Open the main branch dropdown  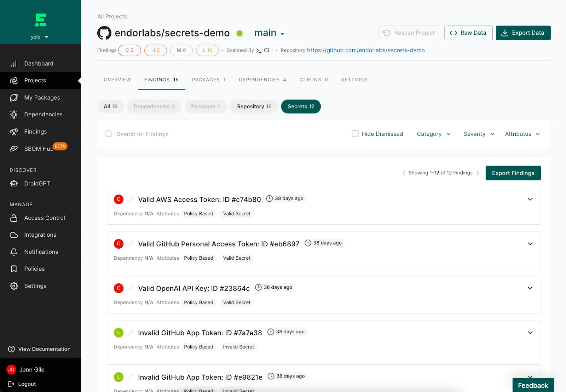[270, 33]
